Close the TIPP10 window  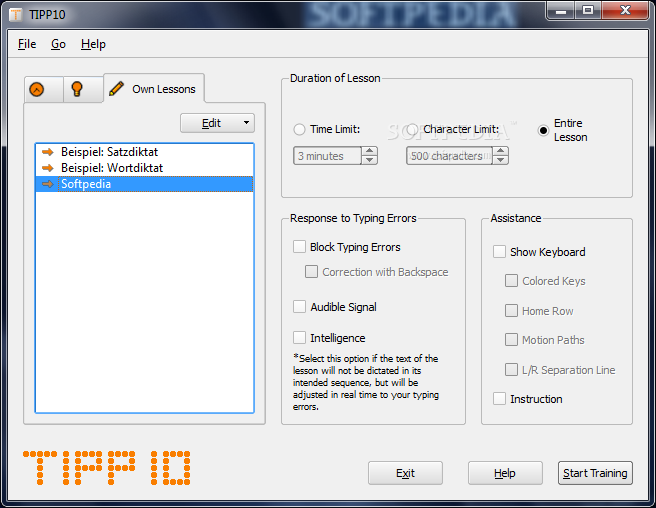click(625, 10)
